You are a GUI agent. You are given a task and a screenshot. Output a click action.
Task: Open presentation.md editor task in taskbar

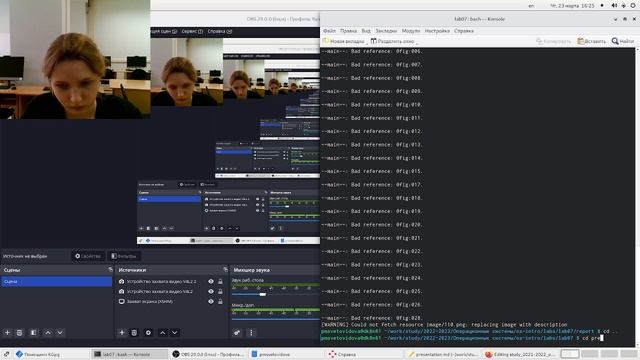click(x=443, y=354)
